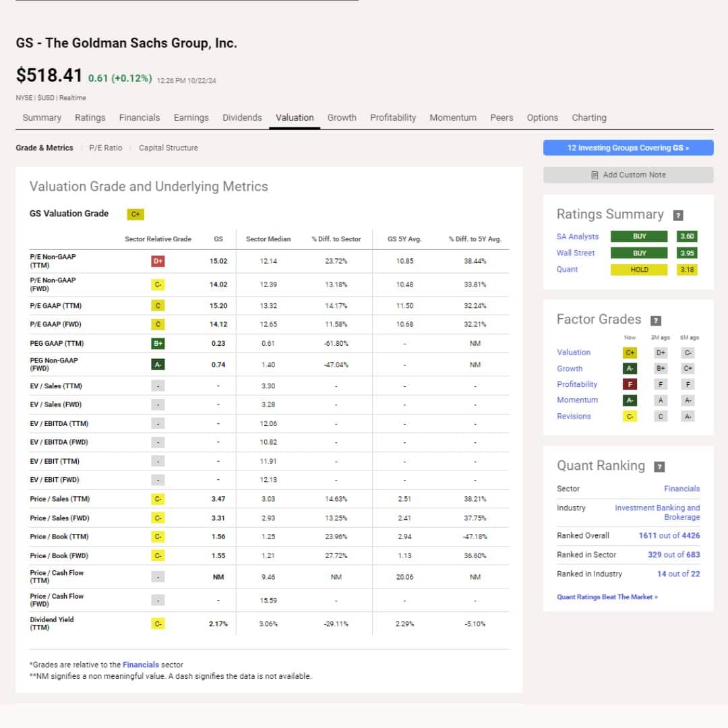
Task: Click the Add Custom Note button
Action: click(628, 175)
